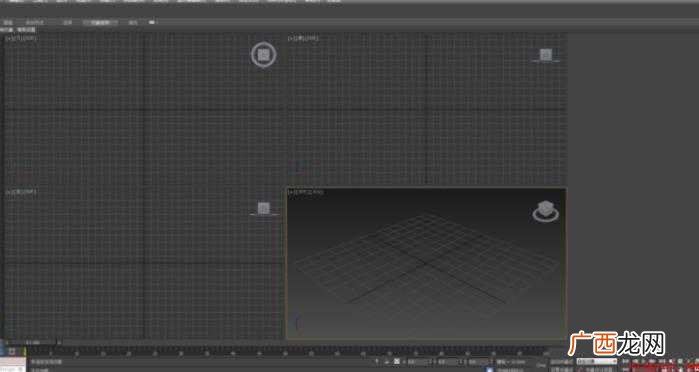Click the ViewCube in the perspective viewport

546,211
